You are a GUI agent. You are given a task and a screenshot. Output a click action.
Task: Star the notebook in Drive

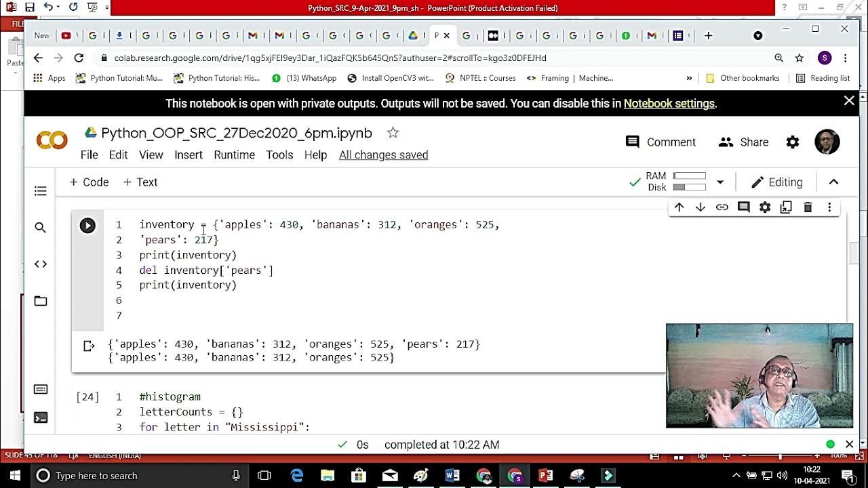(393, 133)
